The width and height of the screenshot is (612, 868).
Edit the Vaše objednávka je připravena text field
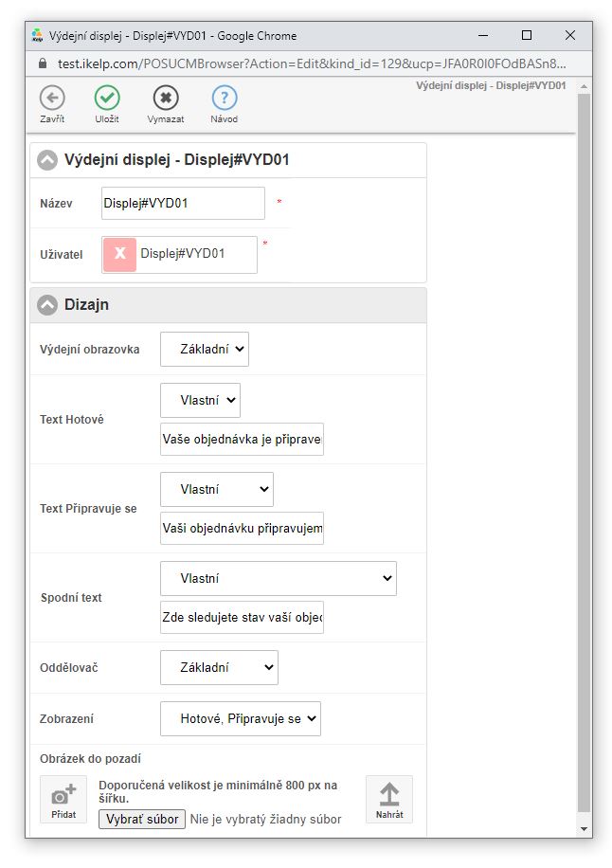242,440
